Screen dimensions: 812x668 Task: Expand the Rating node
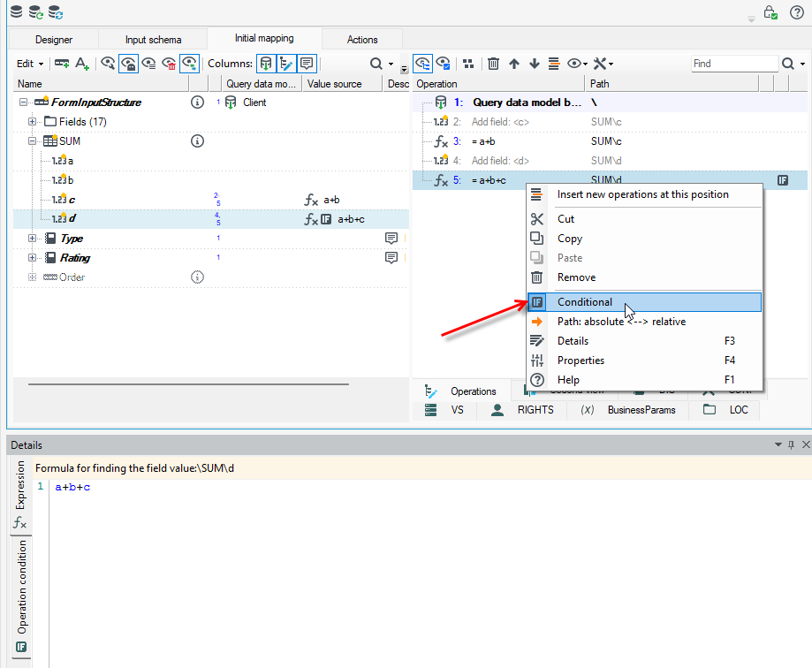pyautogui.click(x=32, y=257)
